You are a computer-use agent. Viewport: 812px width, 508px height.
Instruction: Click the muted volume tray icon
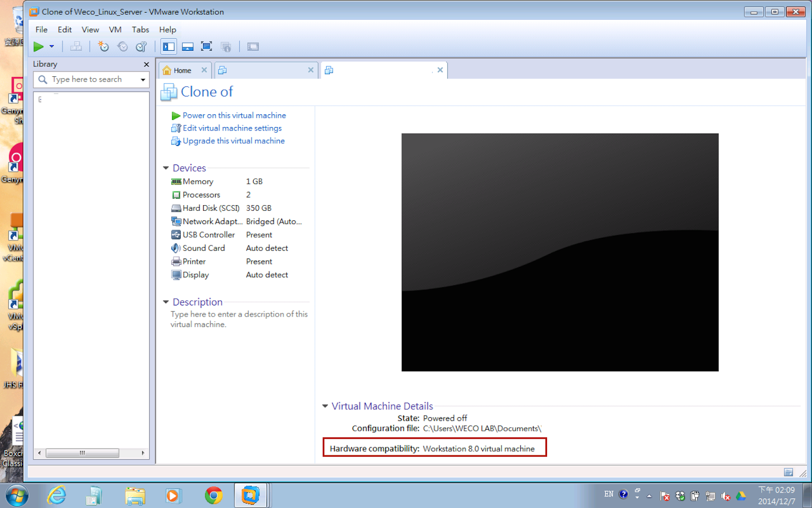tap(726, 496)
